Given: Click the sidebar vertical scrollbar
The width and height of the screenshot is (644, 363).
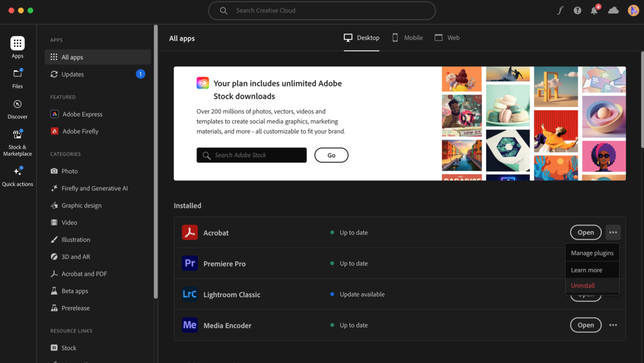Looking at the screenshot, I should (x=156, y=162).
